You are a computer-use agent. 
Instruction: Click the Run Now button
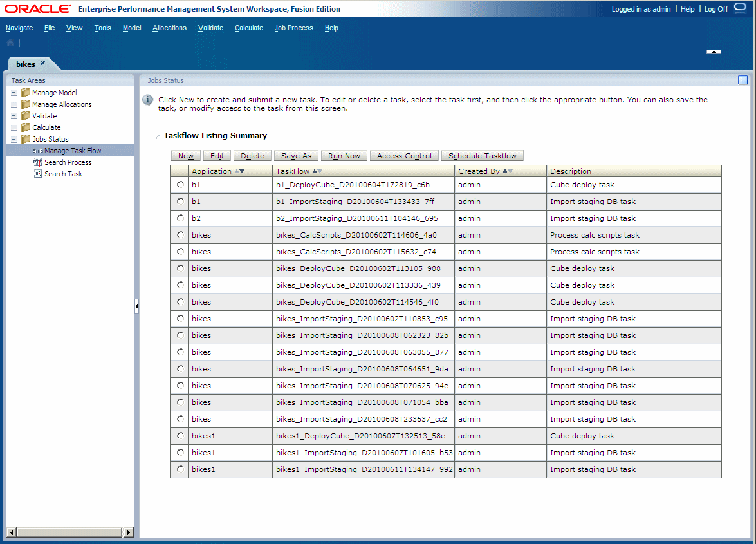344,155
